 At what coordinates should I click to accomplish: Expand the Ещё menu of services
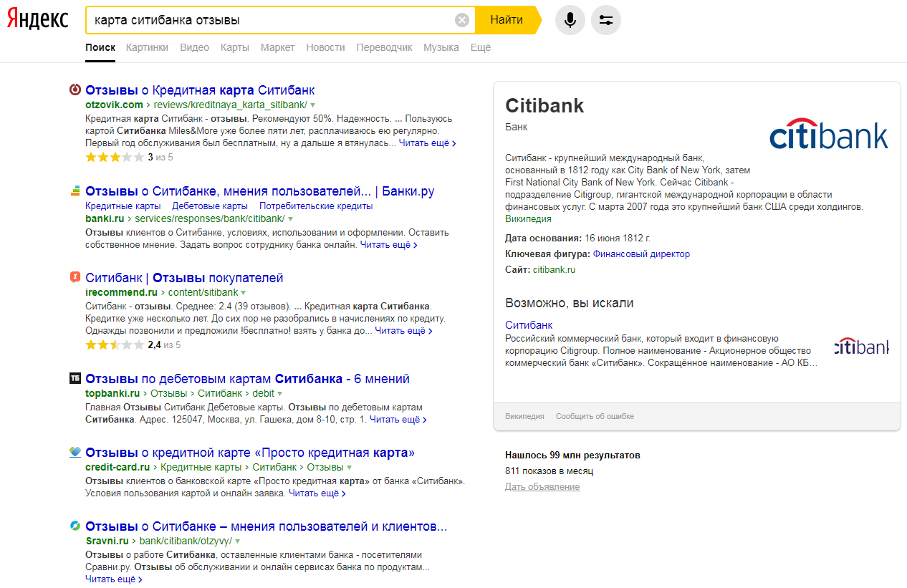481,48
